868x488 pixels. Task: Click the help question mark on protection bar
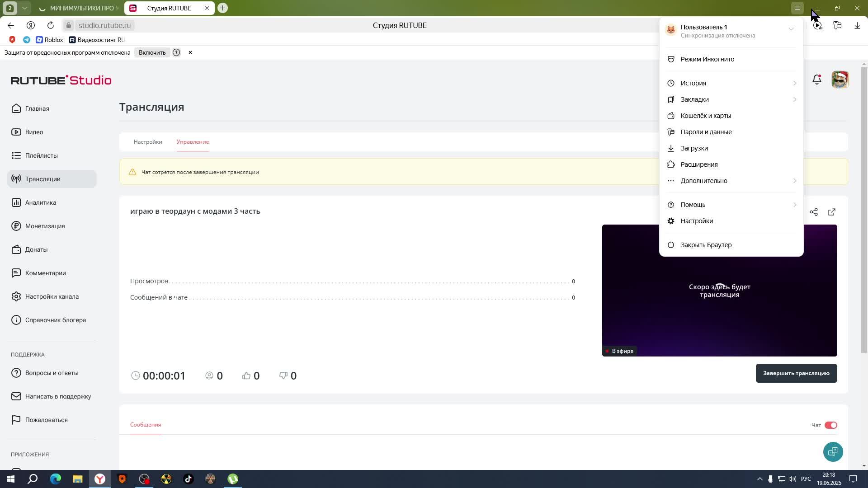(x=176, y=52)
